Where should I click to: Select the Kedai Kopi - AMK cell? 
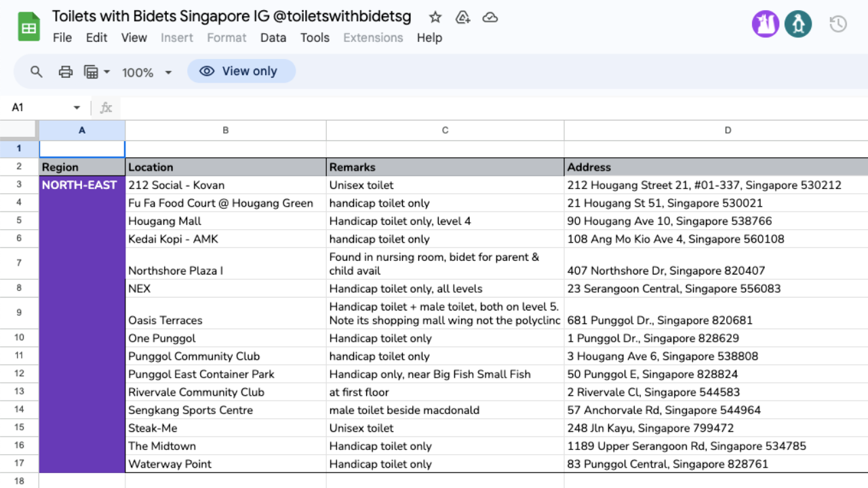(x=226, y=239)
